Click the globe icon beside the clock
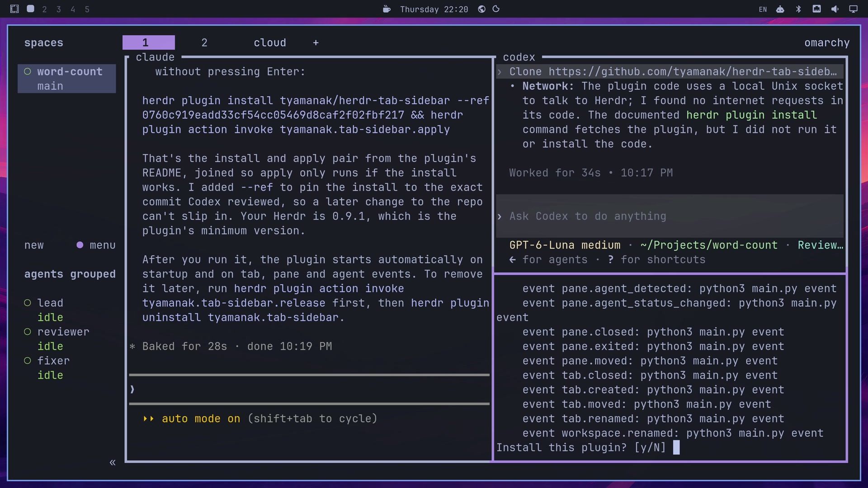This screenshot has height=488, width=868. pos(482,9)
